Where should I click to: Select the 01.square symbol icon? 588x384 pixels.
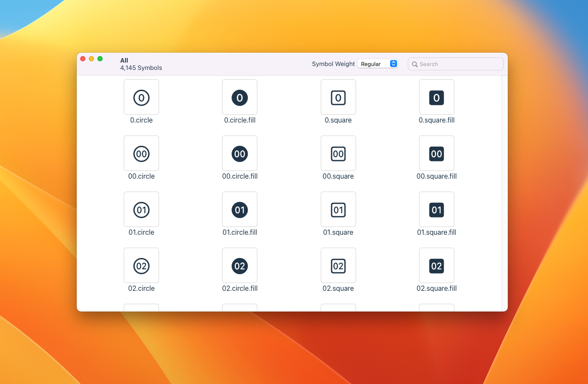point(338,209)
